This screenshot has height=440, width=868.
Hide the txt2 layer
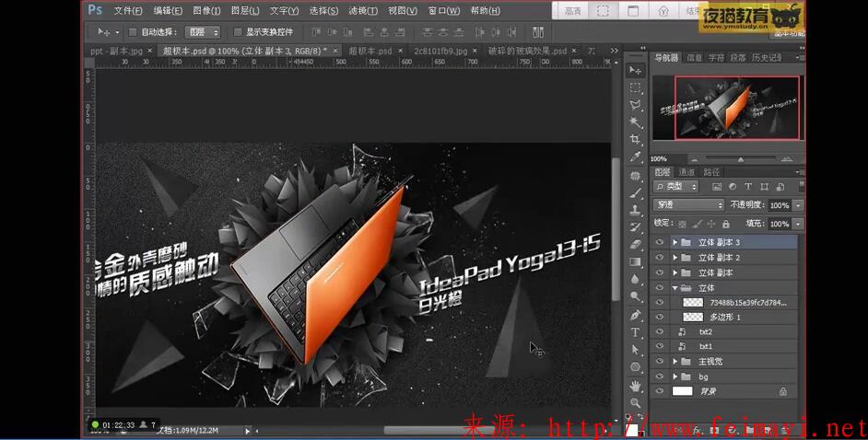tap(659, 331)
